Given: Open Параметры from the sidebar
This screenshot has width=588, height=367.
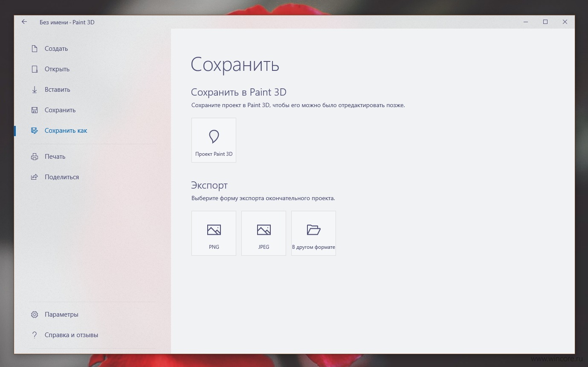Looking at the screenshot, I should tap(61, 315).
